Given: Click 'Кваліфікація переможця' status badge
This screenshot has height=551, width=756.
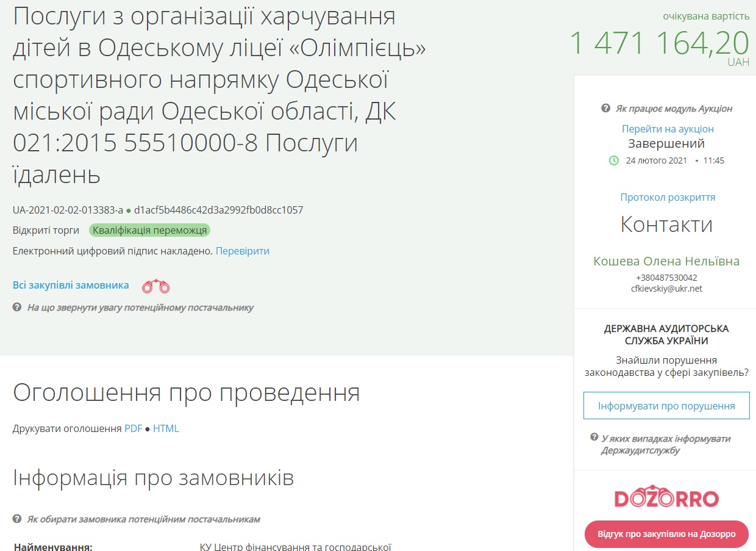Looking at the screenshot, I should click(x=149, y=230).
